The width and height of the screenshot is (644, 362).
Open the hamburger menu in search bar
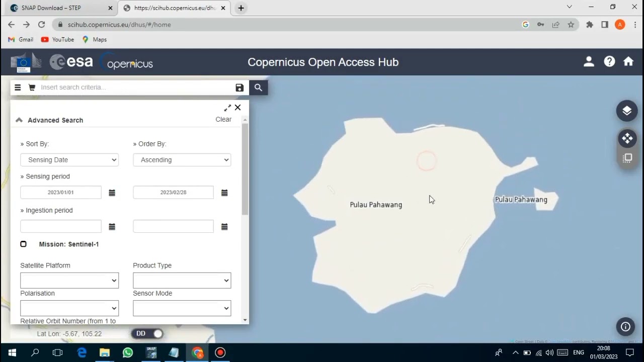point(18,87)
